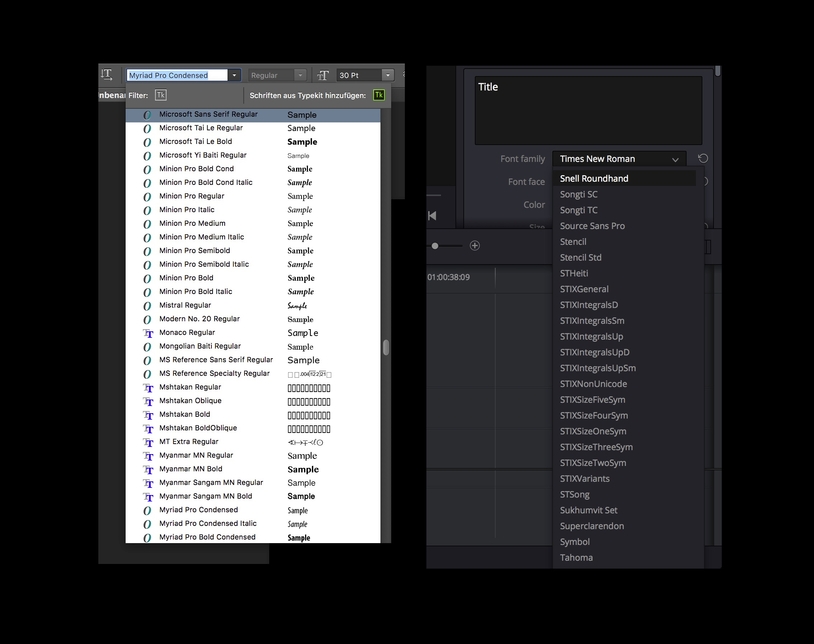This screenshot has height=644, width=814.
Task: Pick Minion Pro Bold Cond Italic
Action: tap(253, 182)
